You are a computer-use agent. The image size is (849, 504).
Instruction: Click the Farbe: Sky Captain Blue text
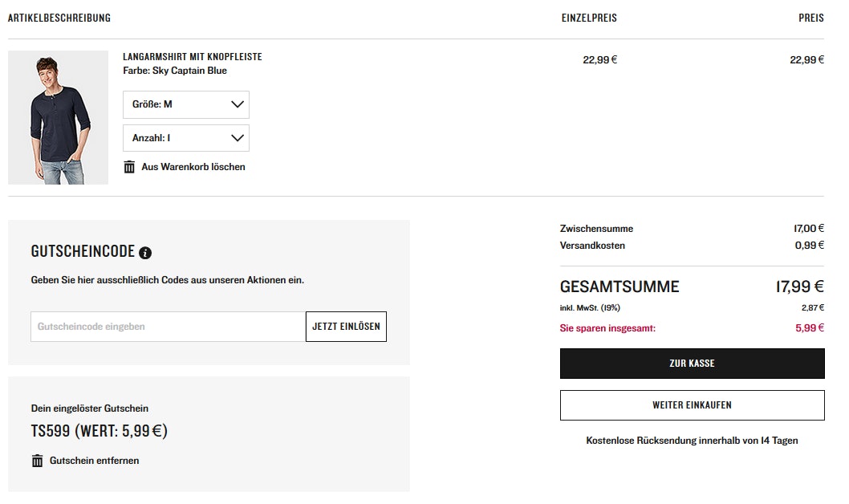(175, 71)
